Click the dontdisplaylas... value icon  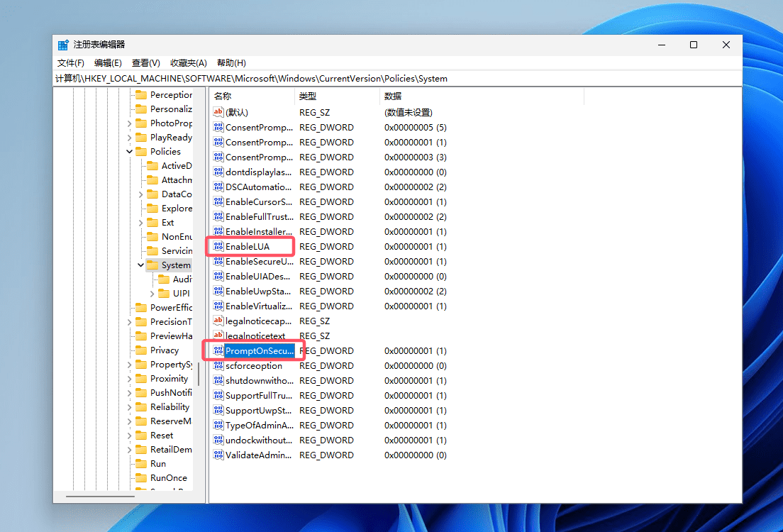coord(218,172)
